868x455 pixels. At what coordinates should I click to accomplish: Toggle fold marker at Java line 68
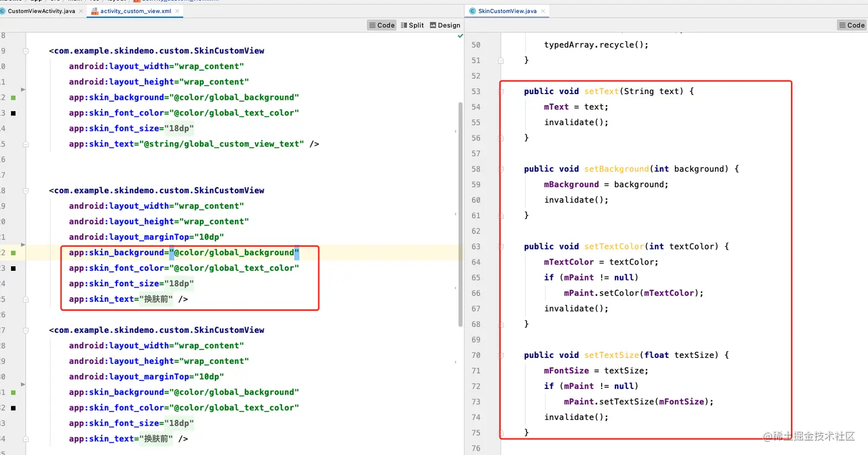501,324
